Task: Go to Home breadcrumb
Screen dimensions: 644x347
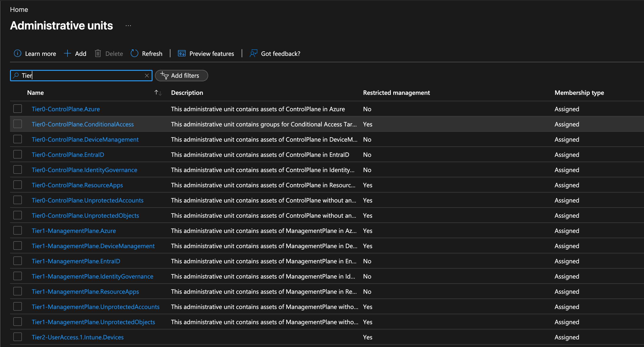Action: (x=19, y=10)
